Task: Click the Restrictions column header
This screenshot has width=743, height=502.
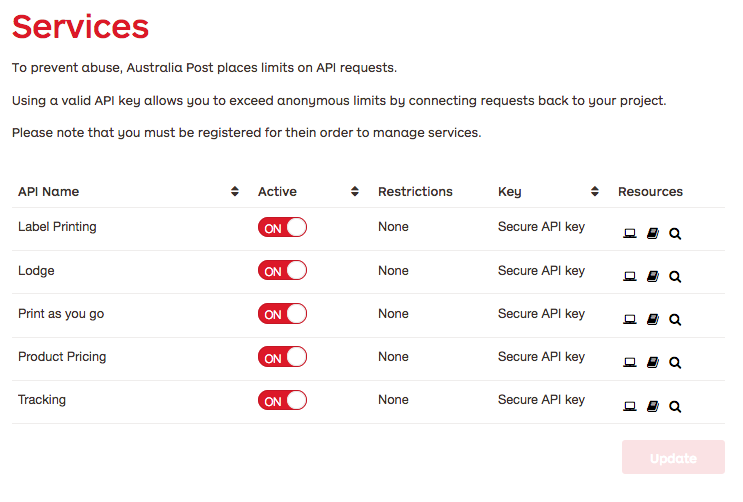Action: (x=415, y=192)
